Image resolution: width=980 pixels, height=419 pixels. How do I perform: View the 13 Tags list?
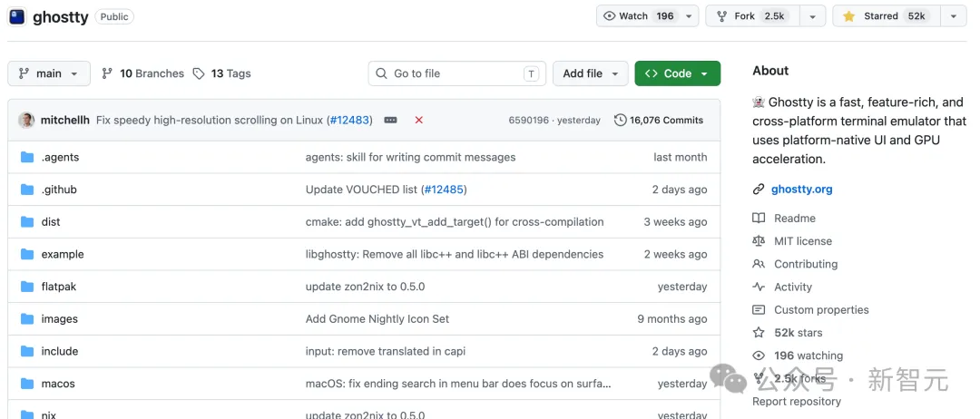click(x=222, y=73)
